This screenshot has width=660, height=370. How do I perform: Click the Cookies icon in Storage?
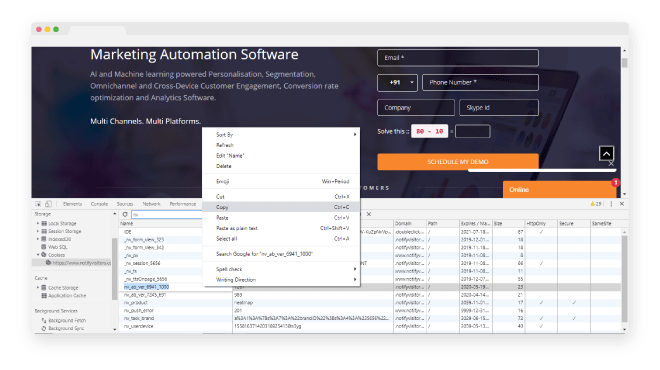[x=44, y=255]
